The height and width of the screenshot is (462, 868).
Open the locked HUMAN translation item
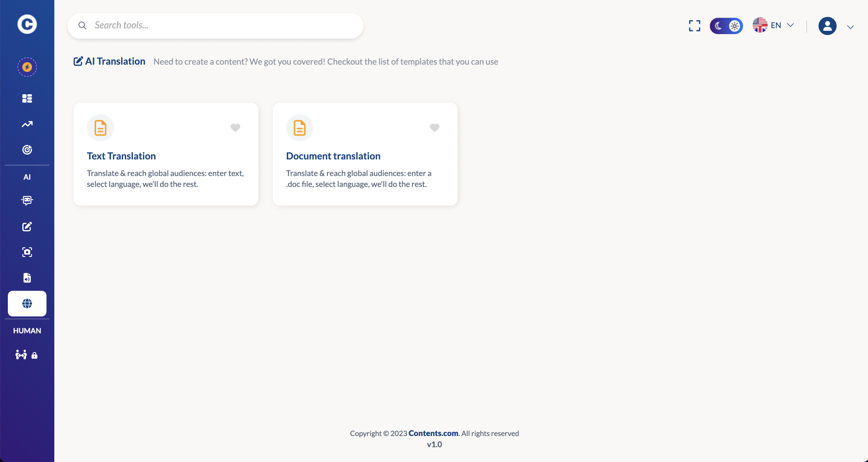click(26, 355)
